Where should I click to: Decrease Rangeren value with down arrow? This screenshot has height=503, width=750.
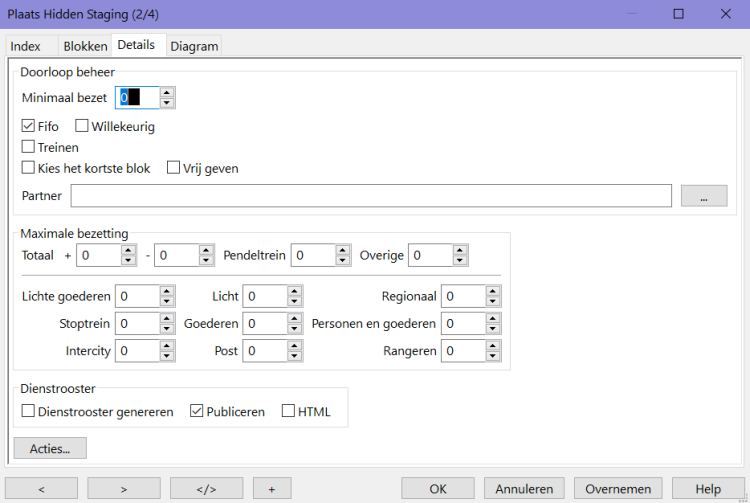click(493, 356)
